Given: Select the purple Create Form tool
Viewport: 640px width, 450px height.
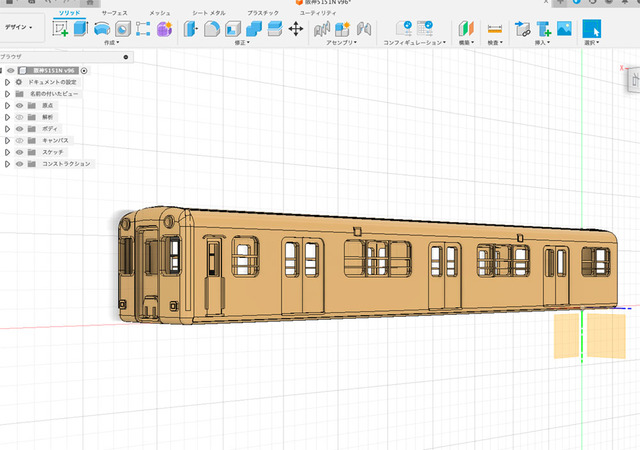Looking at the screenshot, I should (164, 29).
